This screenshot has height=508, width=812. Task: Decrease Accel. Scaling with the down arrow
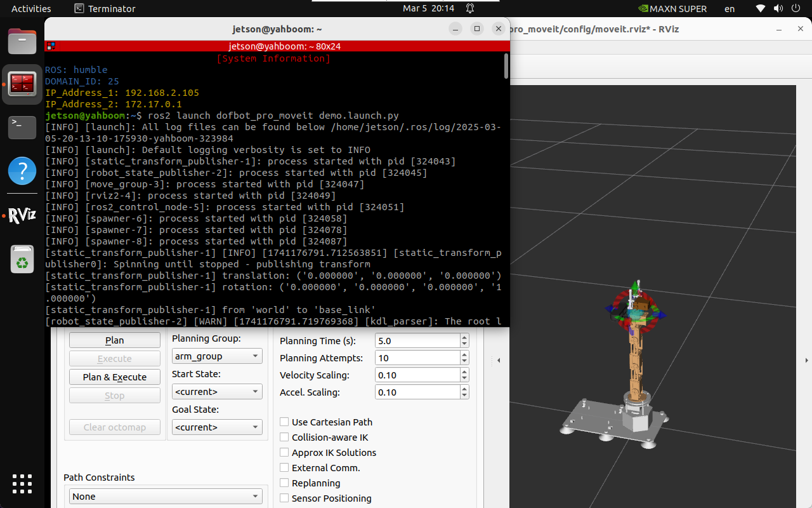pos(464,396)
